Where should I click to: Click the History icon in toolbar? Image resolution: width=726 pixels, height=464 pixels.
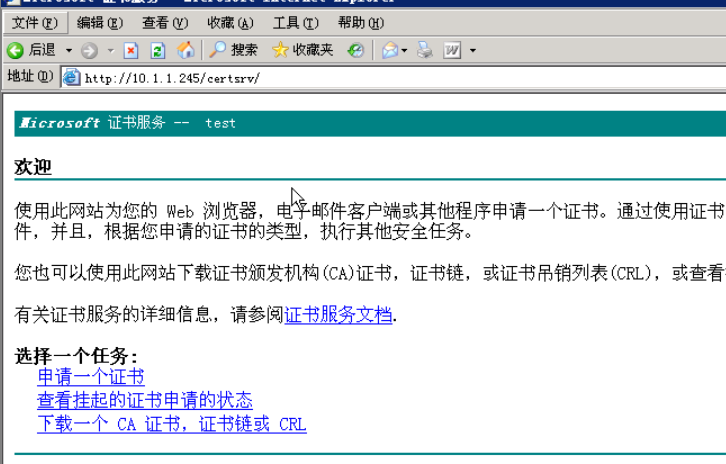pyautogui.click(x=356, y=50)
